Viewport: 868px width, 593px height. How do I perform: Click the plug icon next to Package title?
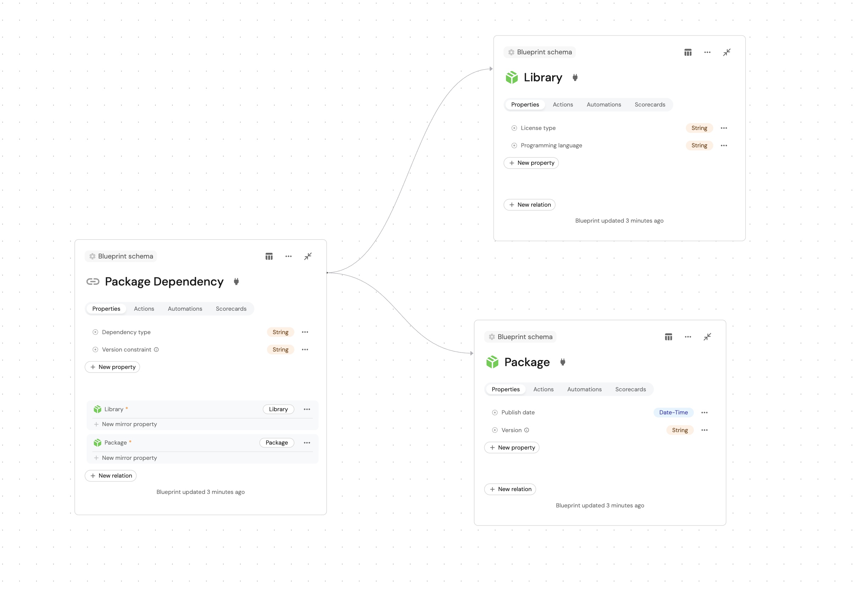coord(562,362)
